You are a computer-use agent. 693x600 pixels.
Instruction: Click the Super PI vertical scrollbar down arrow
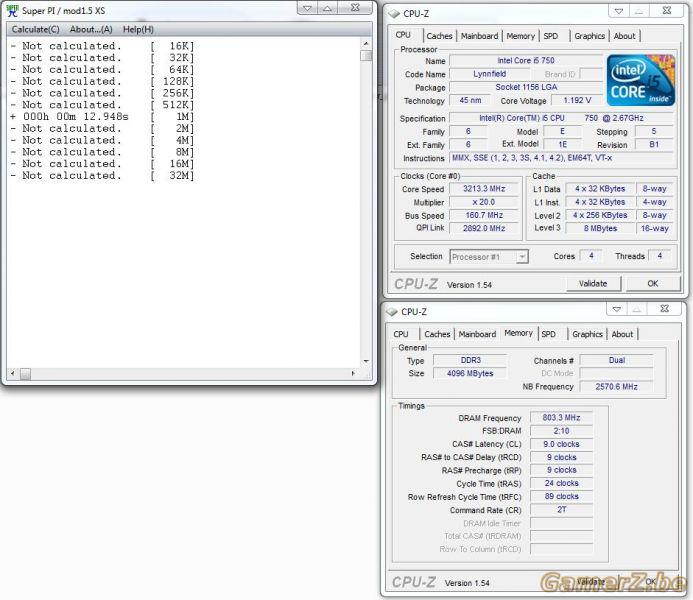pyautogui.click(x=366, y=361)
